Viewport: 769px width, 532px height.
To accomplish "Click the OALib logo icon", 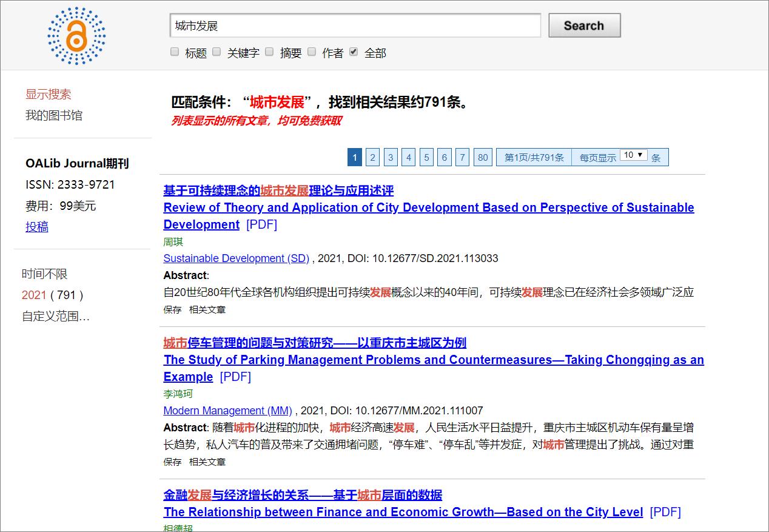I will pos(76,35).
